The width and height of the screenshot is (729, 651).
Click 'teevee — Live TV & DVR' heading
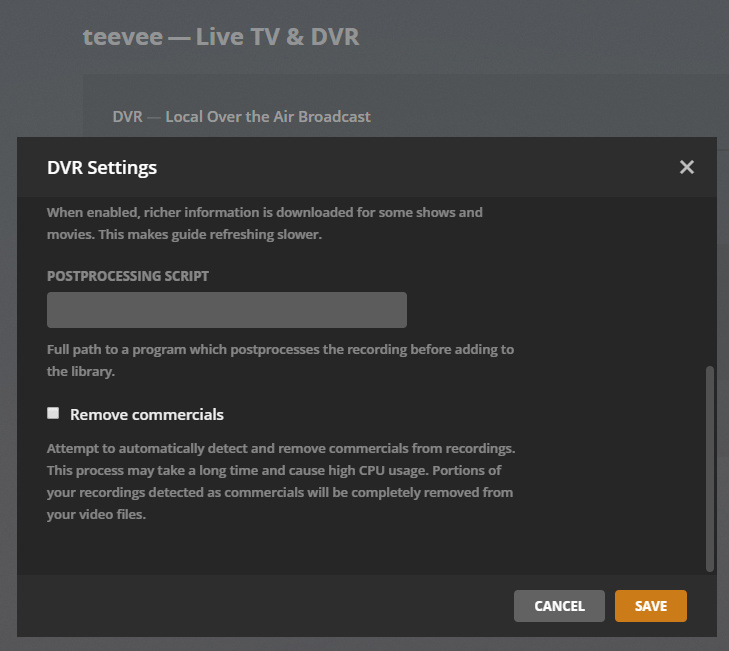click(221, 37)
